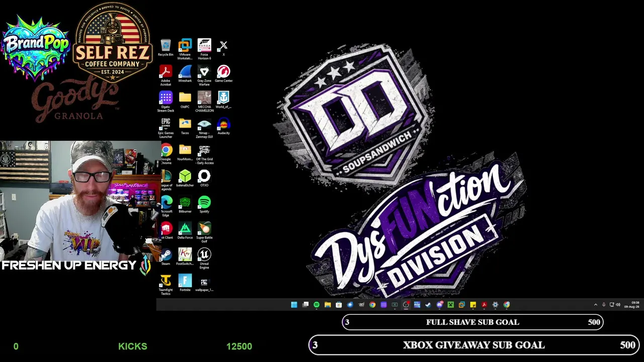Image resolution: width=644 pixels, height=362 pixels.
Task: Select the Teamfight Tactics shortcut
Action: (166, 285)
